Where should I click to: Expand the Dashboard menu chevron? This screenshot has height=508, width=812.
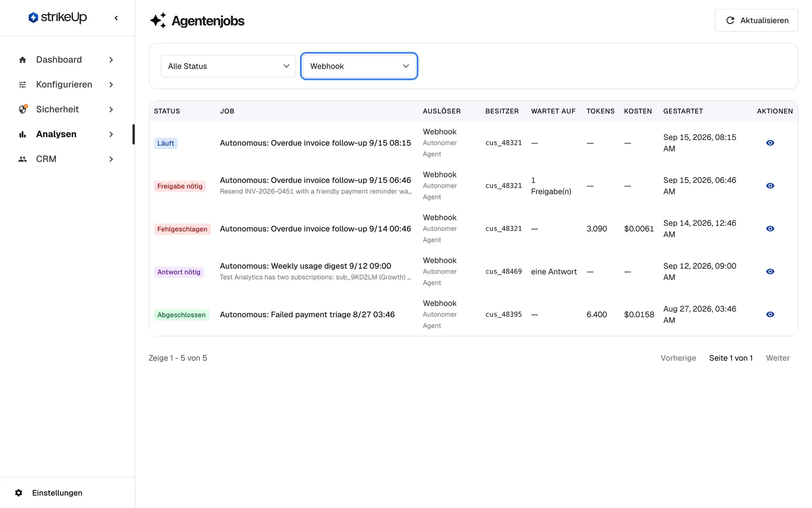[111, 60]
